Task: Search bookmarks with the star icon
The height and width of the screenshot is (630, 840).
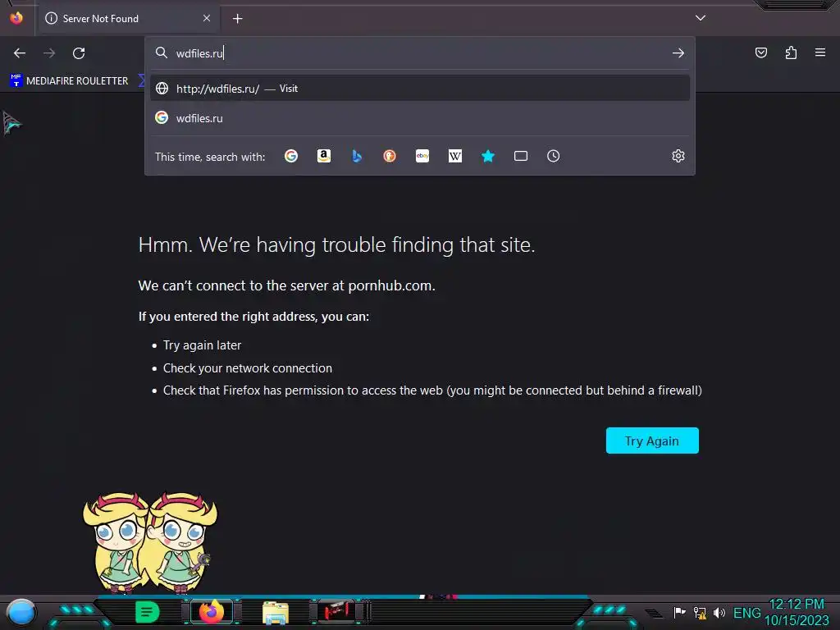Action: tap(488, 156)
